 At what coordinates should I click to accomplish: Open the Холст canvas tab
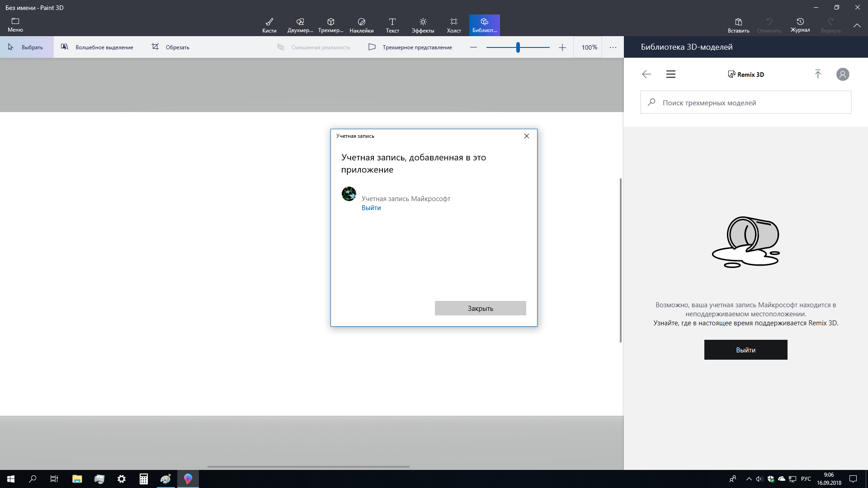pos(454,25)
